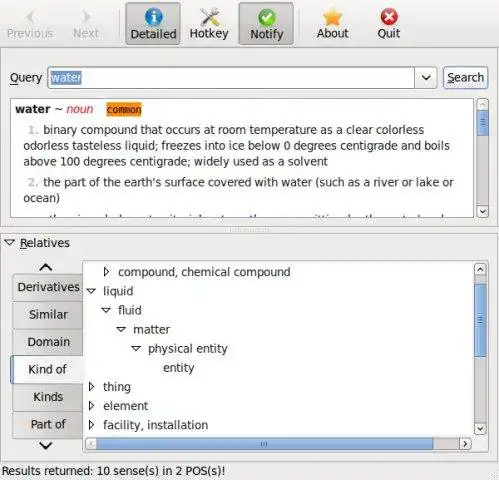Select the fluid tree row text
499x480 pixels.
pos(130,310)
